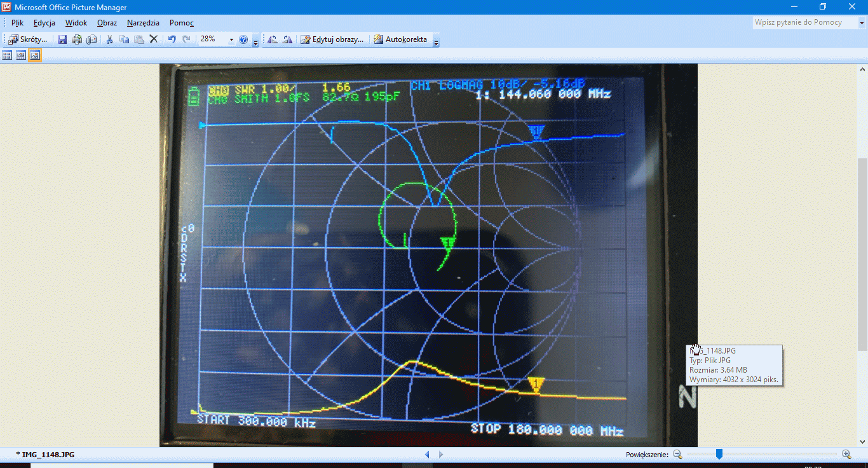Viewport: 868px width, 468px height.
Task: Switch to Thumbnail view
Action: (7, 55)
